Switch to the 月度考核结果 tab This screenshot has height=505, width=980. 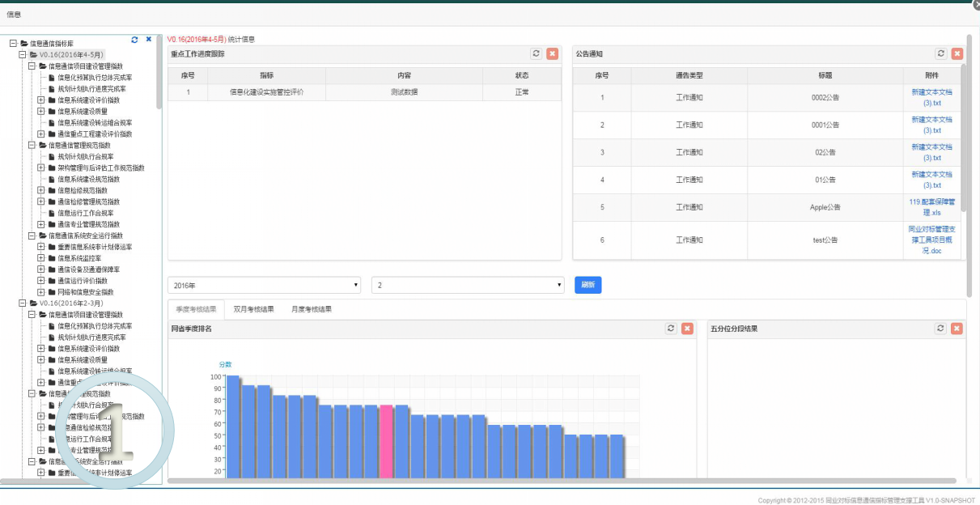(x=312, y=309)
